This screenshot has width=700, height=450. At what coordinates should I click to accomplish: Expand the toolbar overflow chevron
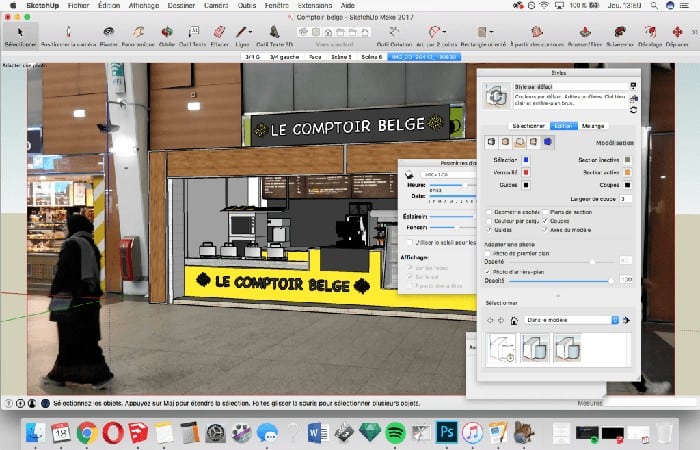coord(694,32)
